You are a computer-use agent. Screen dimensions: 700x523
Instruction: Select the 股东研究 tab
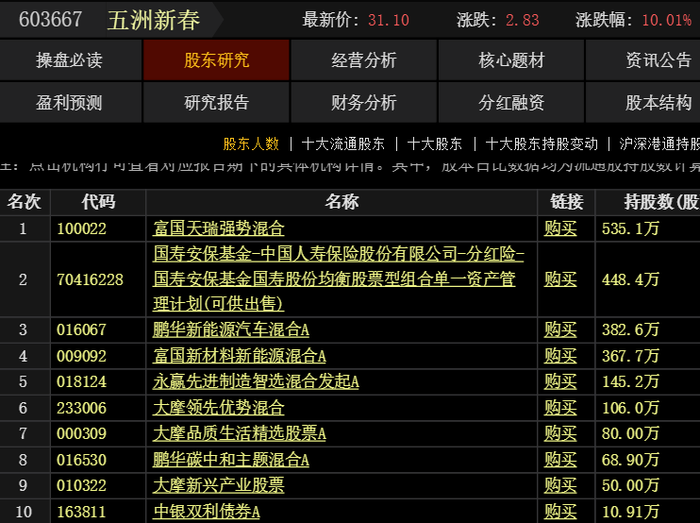click(217, 60)
